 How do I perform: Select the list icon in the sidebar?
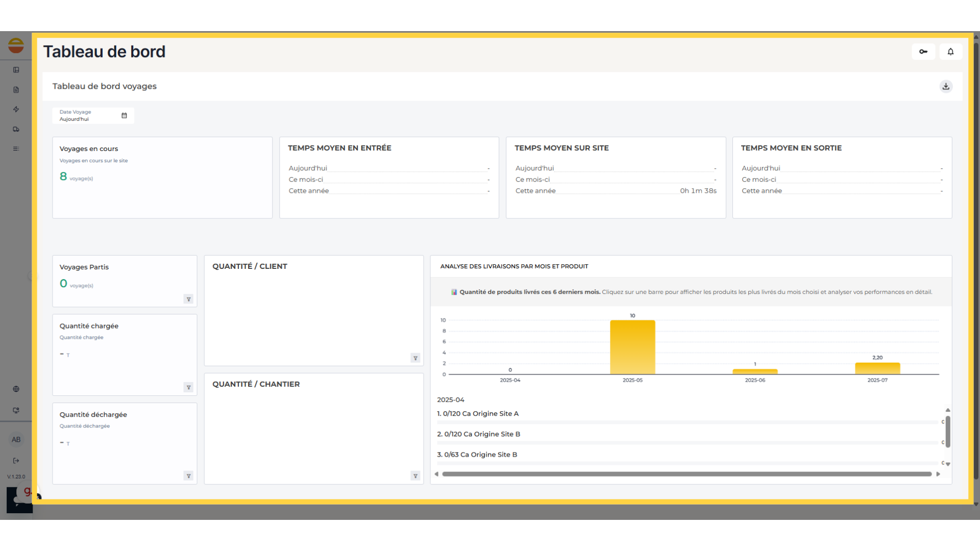[16, 148]
